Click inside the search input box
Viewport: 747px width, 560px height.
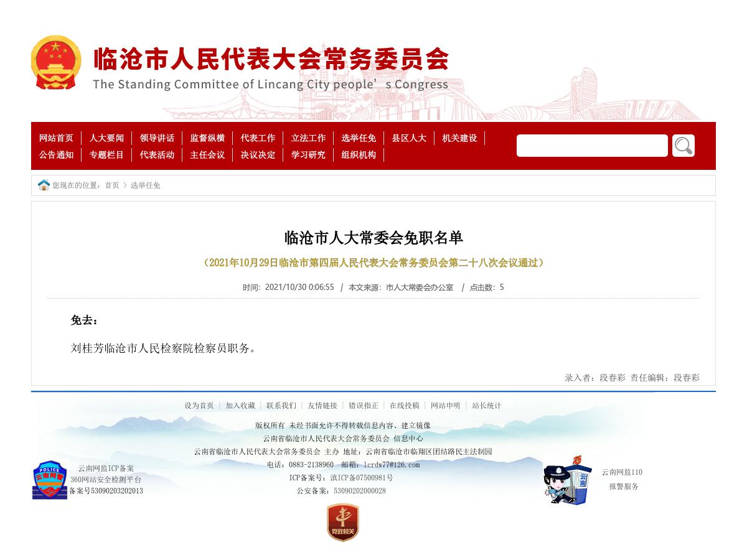591,145
